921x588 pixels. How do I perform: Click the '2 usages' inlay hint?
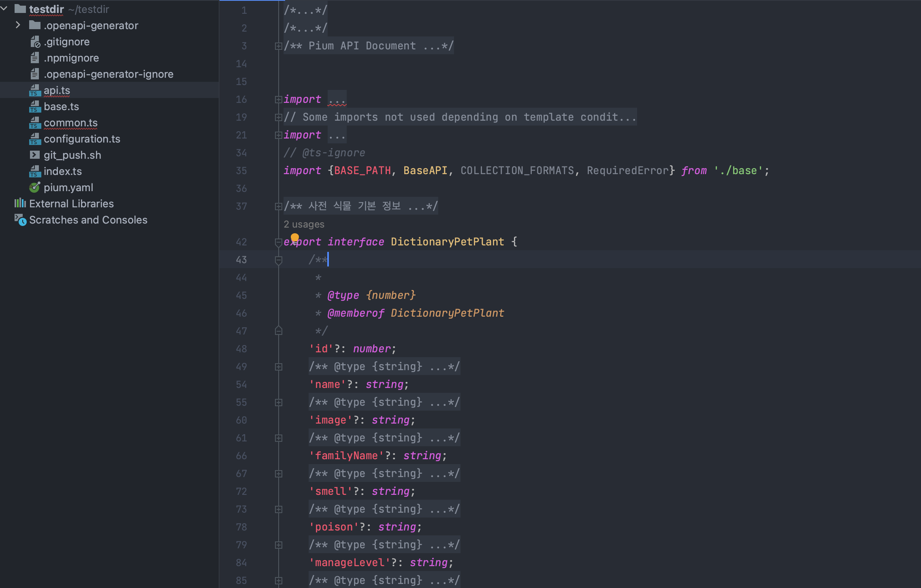click(304, 224)
